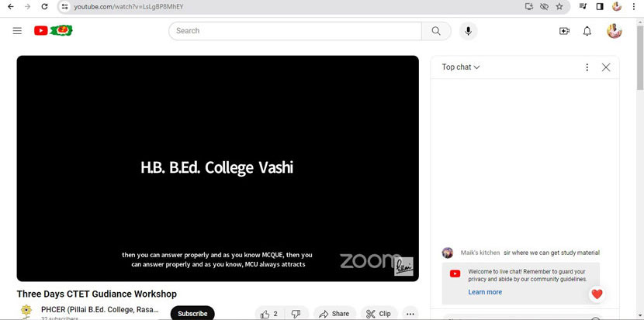
Task: Bookmark this page with the star icon
Action: [559, 6]
